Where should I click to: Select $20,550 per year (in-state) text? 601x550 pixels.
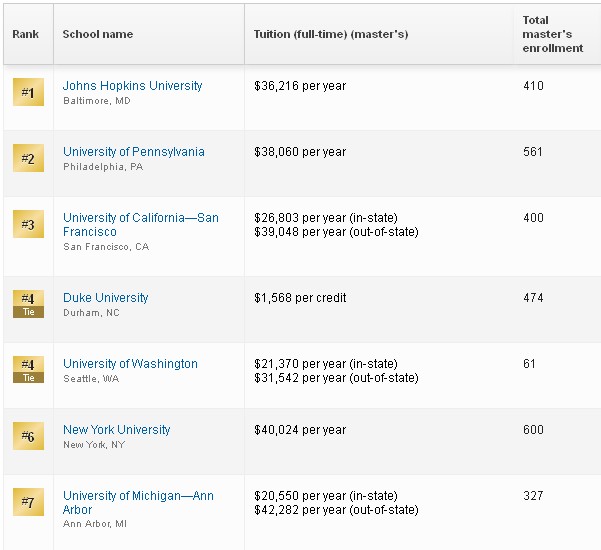tap(326, 496)
